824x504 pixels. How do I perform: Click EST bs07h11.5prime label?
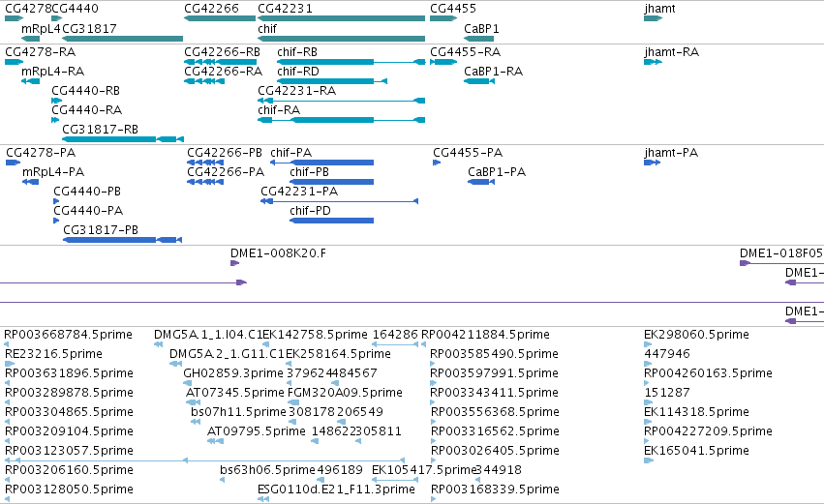click(238, 413)
